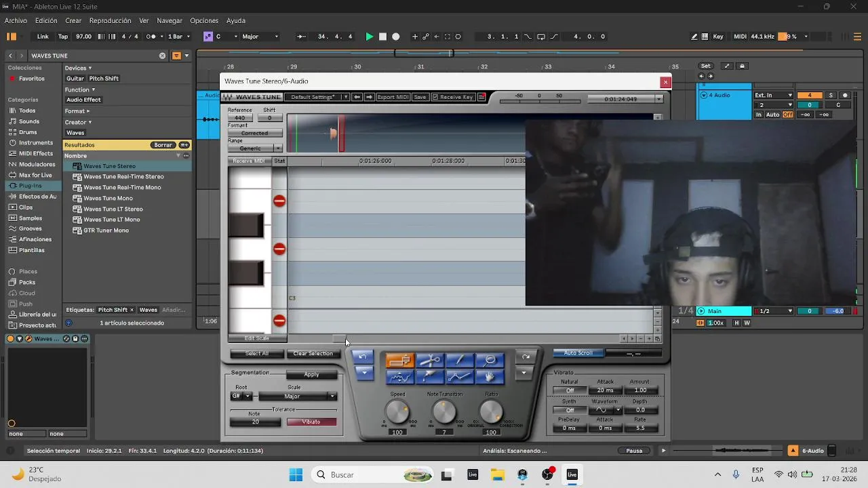The height and width of the screenshot is (488, 868).
Task: Solo the 4 Audio track
Action: point(831,96)
